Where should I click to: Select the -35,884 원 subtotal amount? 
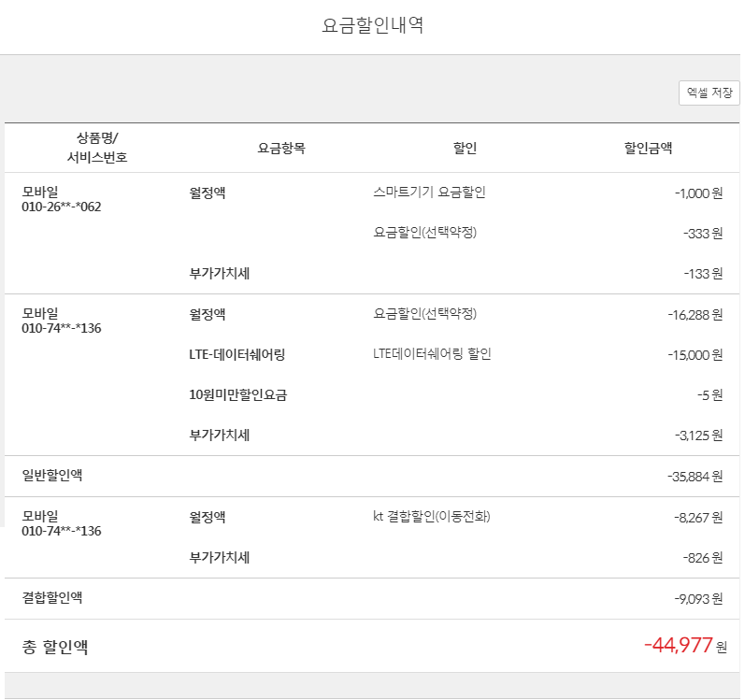(x=695, y=477)
